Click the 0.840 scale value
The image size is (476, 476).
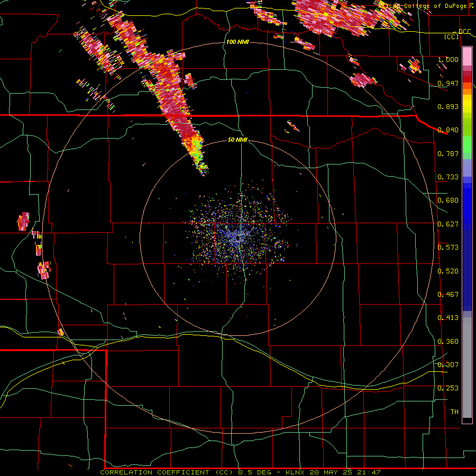(x=448, y=130)
